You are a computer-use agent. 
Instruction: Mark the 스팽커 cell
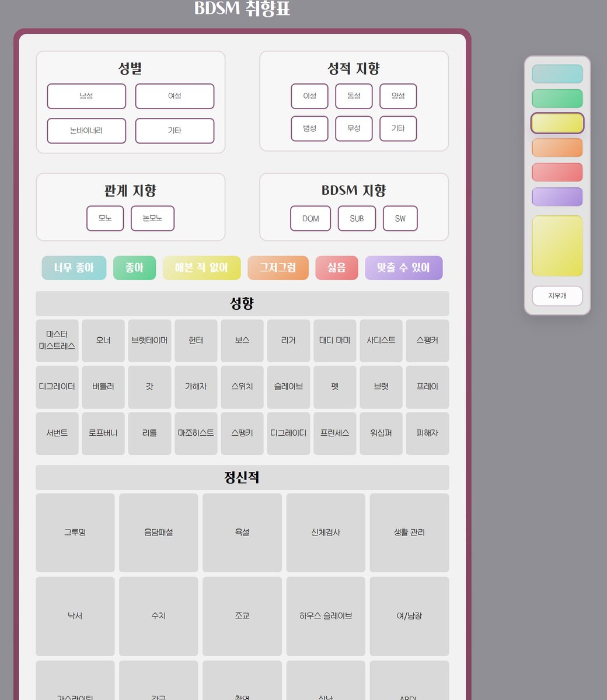[427, 341]
